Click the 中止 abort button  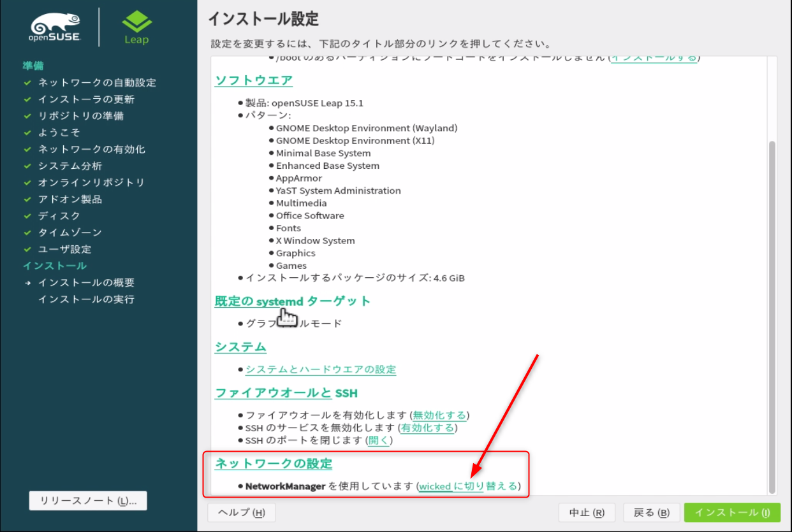pos(587,513)
